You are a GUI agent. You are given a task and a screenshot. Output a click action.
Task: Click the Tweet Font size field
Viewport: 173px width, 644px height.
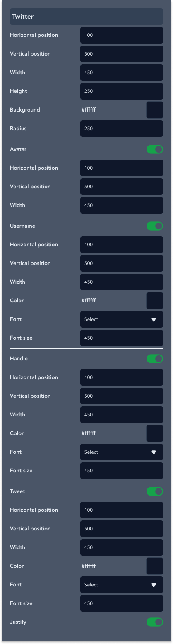[122, 603]
